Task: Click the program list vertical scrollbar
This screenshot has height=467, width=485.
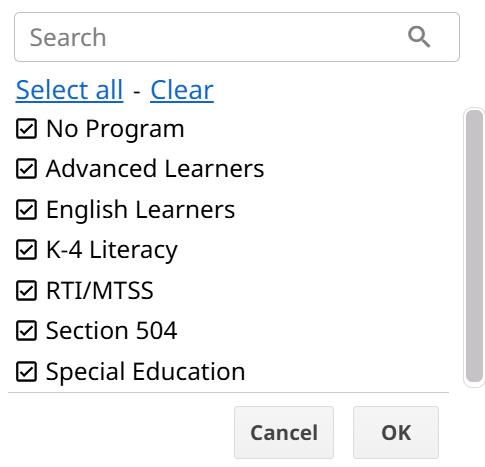Action: click(474, 246)
